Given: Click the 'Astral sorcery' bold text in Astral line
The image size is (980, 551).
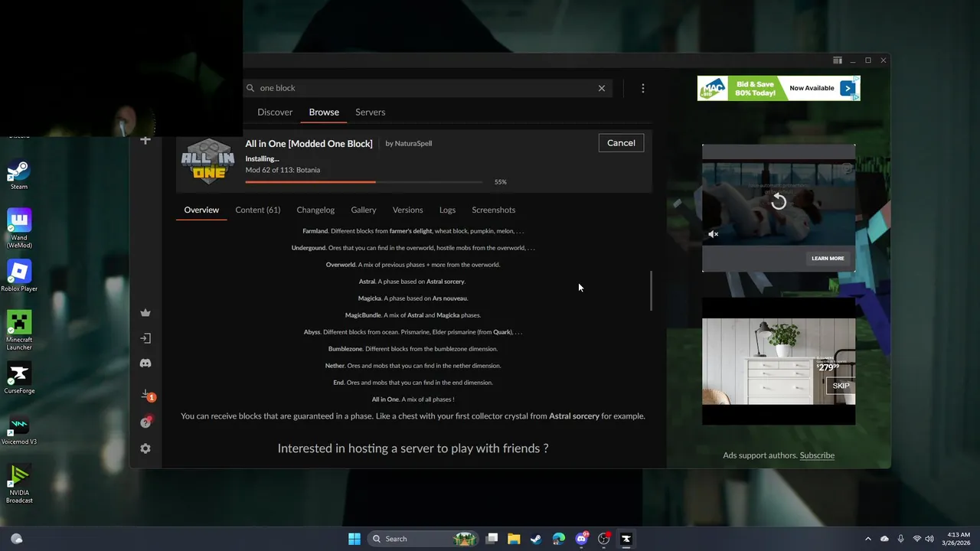Looking at the screenshot, I should [x=445, y=282].
